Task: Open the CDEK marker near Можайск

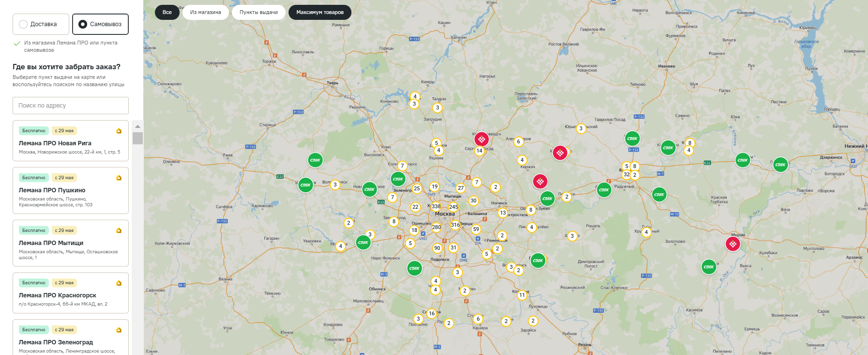Action: tap(363, 242)
